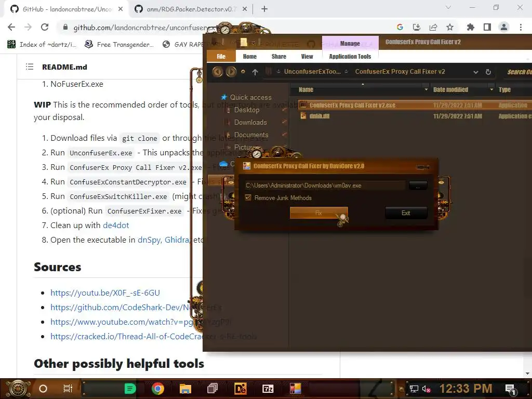Click the file path input field
The image size is (532, 399).
coord(325,185)
